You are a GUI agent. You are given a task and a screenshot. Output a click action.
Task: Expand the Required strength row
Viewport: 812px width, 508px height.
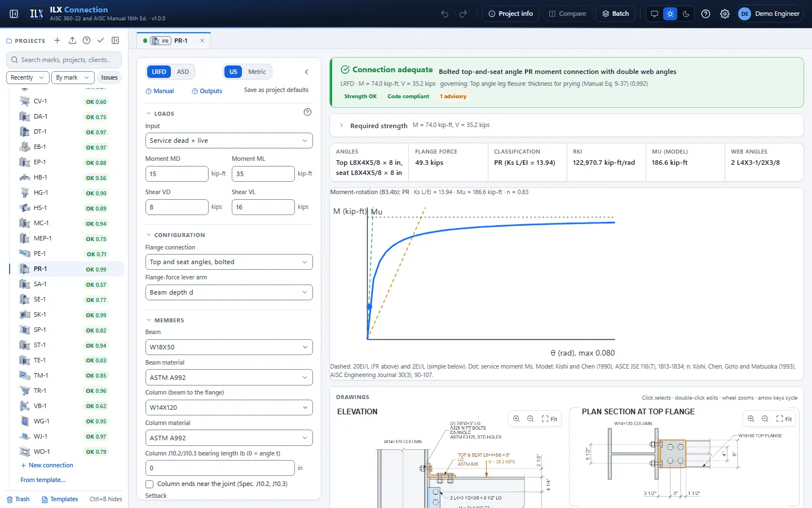point(566,125)
